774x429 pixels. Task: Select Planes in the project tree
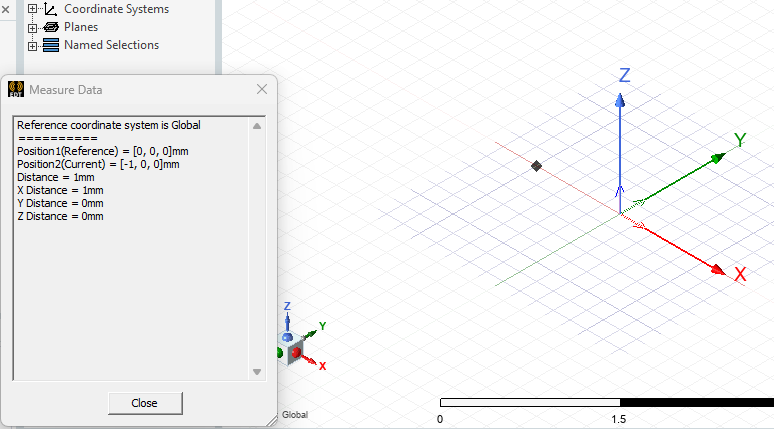tap(81, 27)
